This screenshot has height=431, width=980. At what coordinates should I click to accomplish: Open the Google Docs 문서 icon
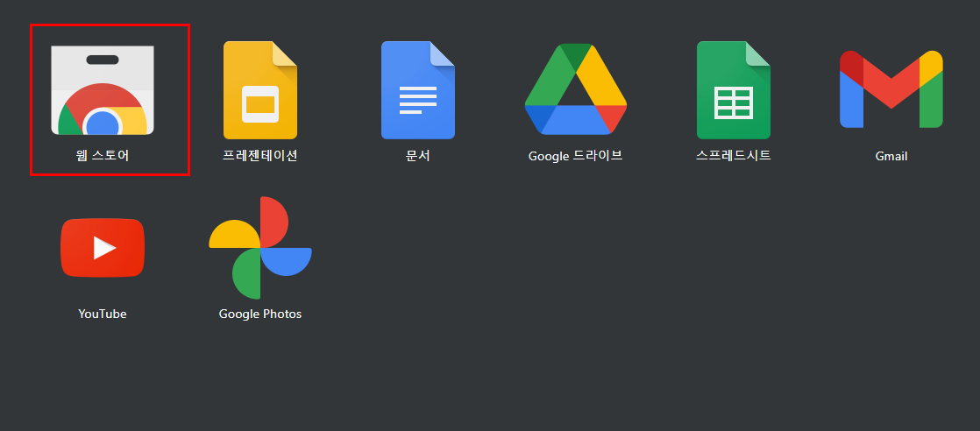coord(418,90)
